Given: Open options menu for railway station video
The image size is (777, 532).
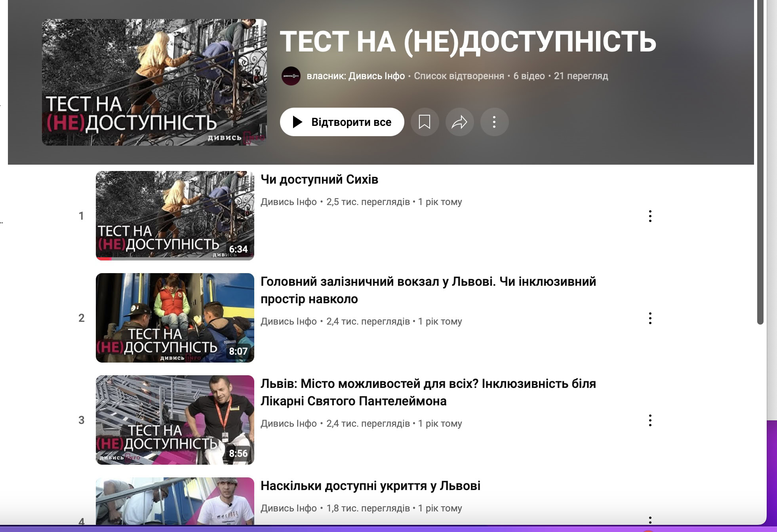Looking at the screenshot, I should [650, 318].
